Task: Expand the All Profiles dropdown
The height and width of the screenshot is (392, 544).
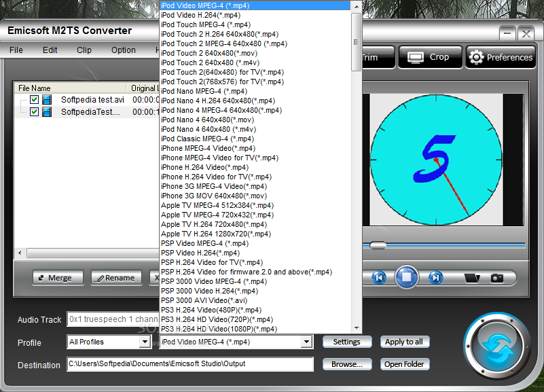Action: [145, 342]
